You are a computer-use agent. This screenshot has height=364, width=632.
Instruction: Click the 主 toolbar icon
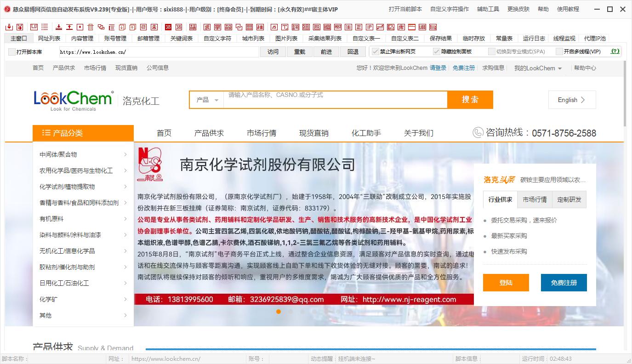348,27
